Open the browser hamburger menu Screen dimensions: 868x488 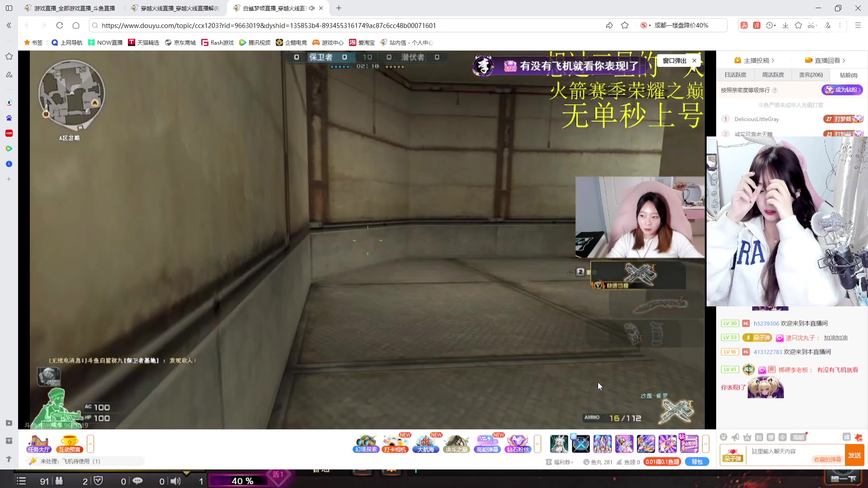(858, 25)
